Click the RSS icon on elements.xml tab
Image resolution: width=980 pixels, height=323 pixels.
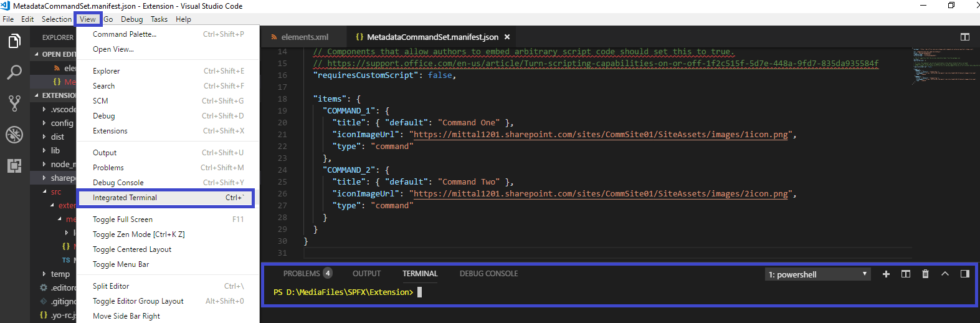[x=274, y=37]
